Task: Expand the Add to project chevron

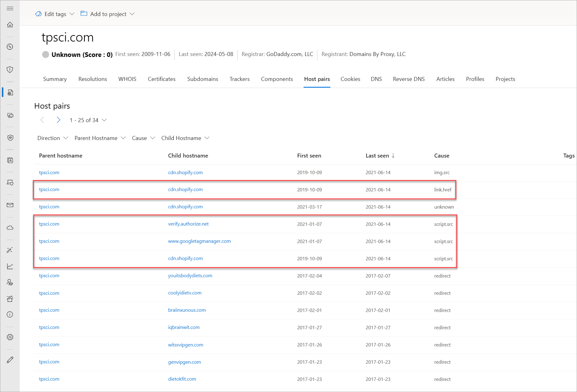Action: point(132,14)
